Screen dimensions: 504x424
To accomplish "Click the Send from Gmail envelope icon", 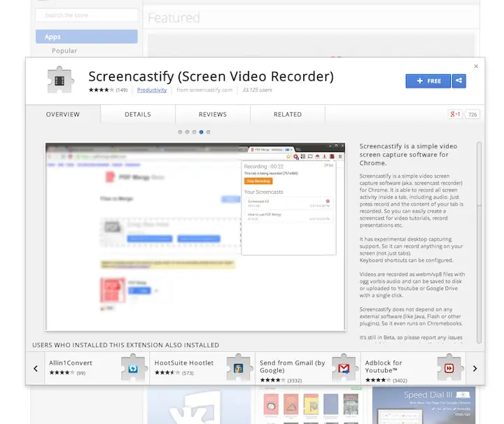I will 344,368.
